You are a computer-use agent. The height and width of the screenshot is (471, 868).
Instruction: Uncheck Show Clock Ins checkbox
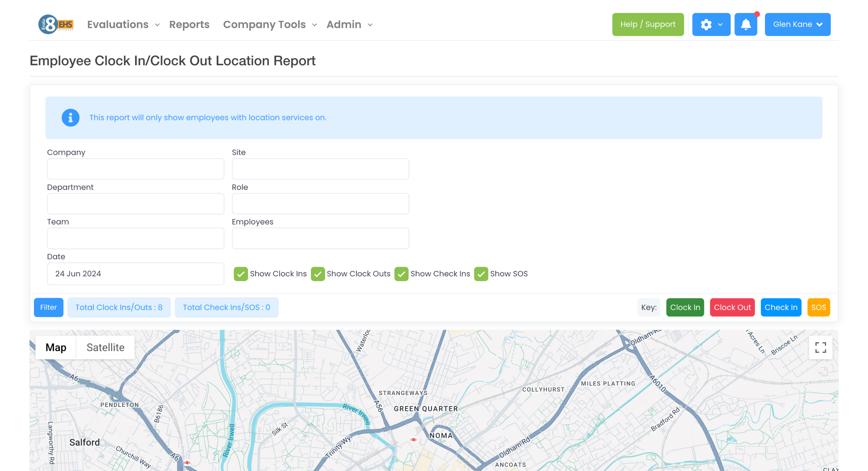tap(241, 274)
